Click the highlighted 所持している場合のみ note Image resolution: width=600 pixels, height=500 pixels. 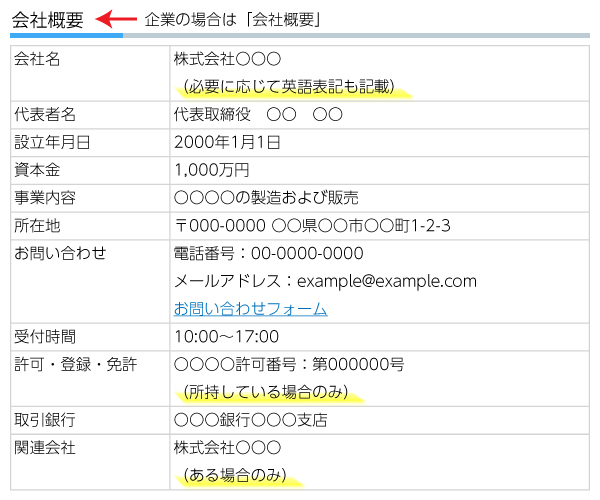[x=266, y=391]
